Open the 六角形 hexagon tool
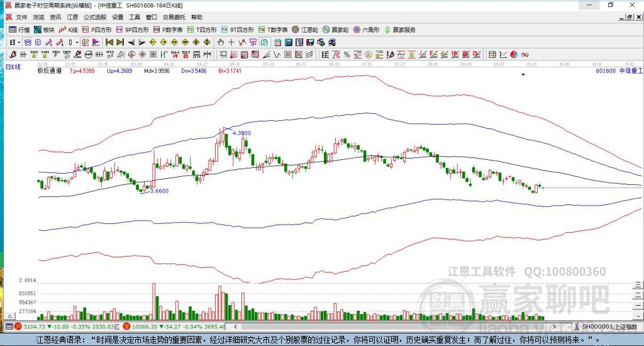The height and width of the screenshot is (346, 644). [367, 30]
